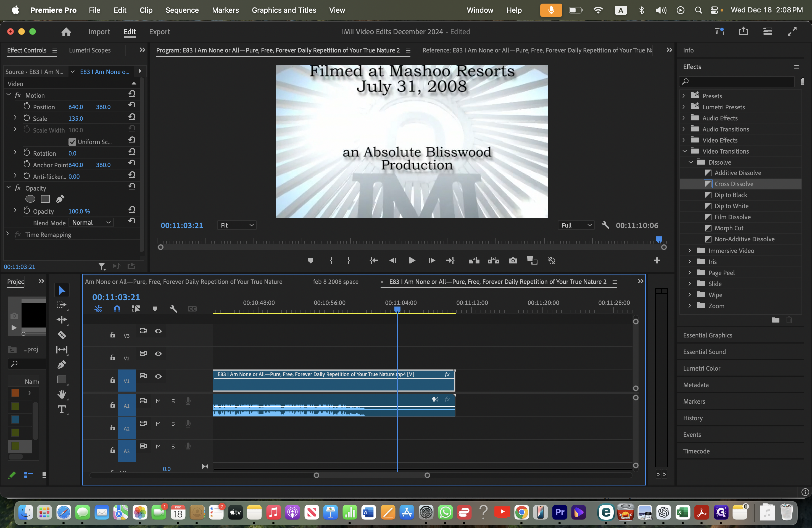812x528 pixels.
Task: Step forward one frame in Program monitor
Action: coord(431,261)
